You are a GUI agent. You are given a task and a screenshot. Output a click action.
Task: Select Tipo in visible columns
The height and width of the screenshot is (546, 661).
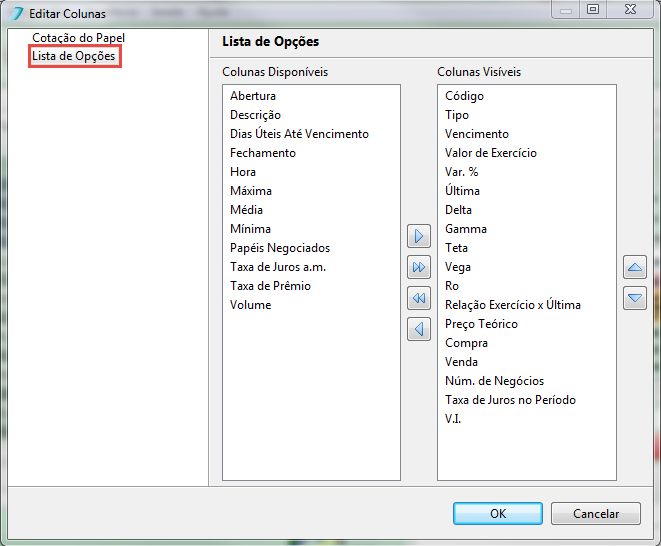click(x=457, y=115)
